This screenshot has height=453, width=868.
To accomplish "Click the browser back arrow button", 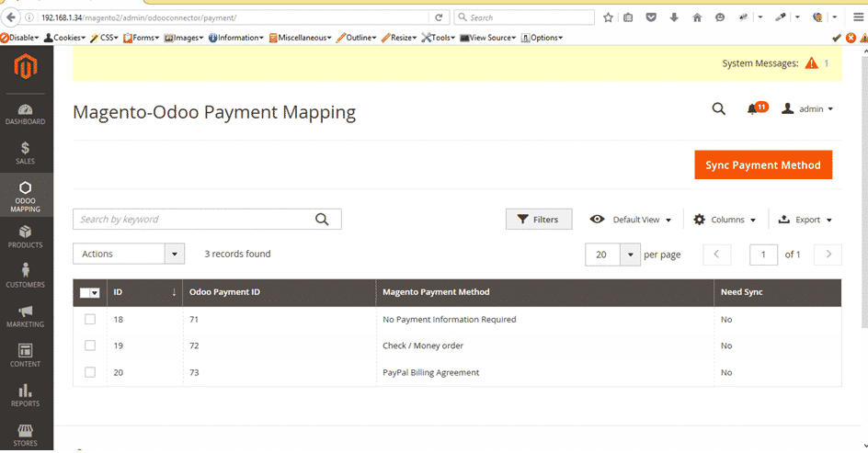I will (x=10, y=17).
